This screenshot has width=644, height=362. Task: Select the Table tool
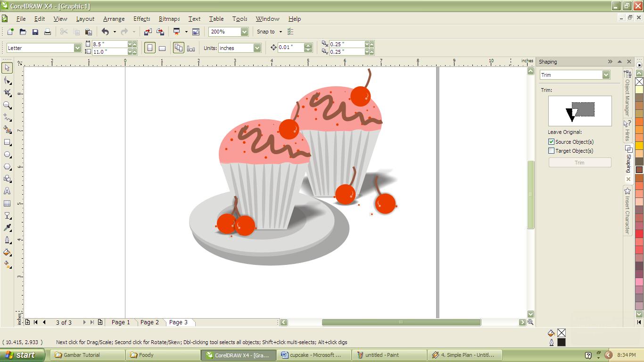[7, 203]
